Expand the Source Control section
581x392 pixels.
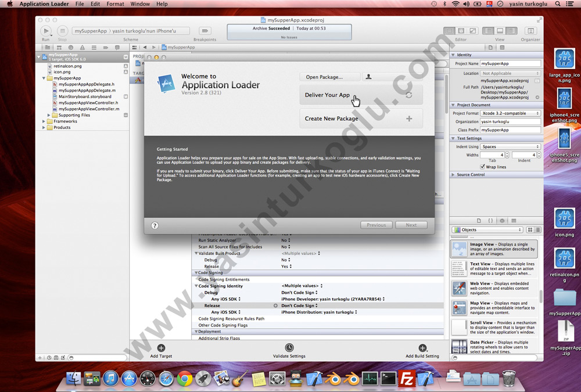(x=453, y=174)
